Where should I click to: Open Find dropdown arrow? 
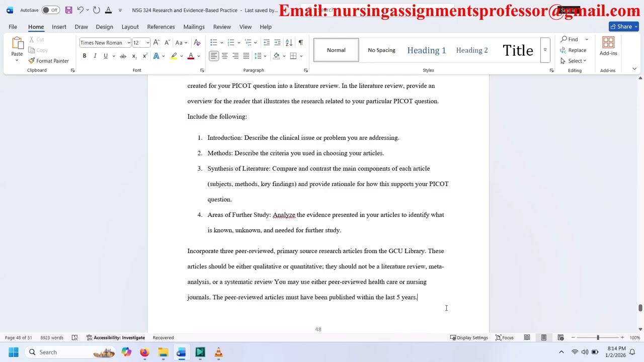(x=586, y=39)
